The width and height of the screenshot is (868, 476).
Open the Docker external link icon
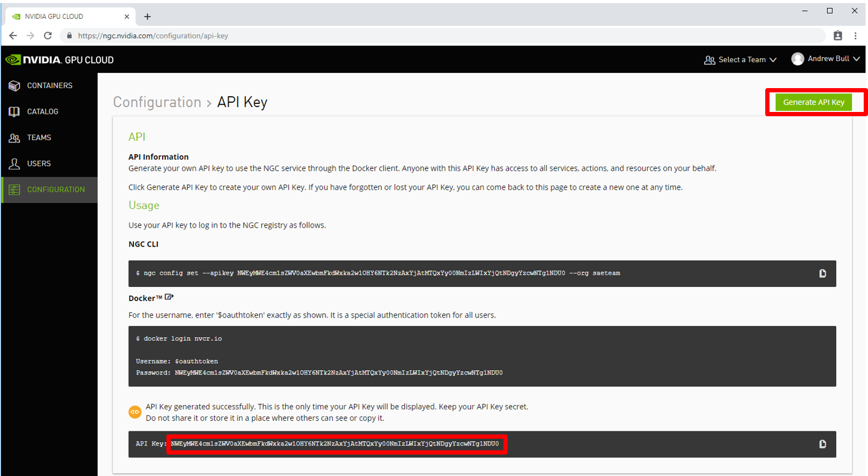(169, 297)
